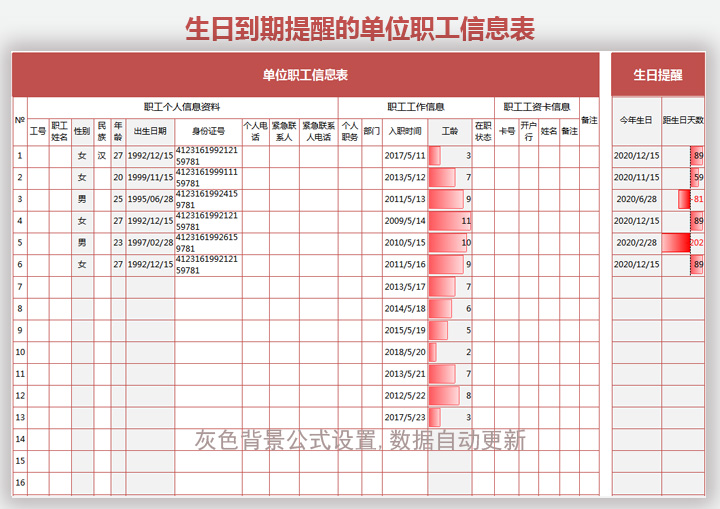Screen dimensions: 720x509
Task: Click the 在职状态 column header
Action: (483, 131)
